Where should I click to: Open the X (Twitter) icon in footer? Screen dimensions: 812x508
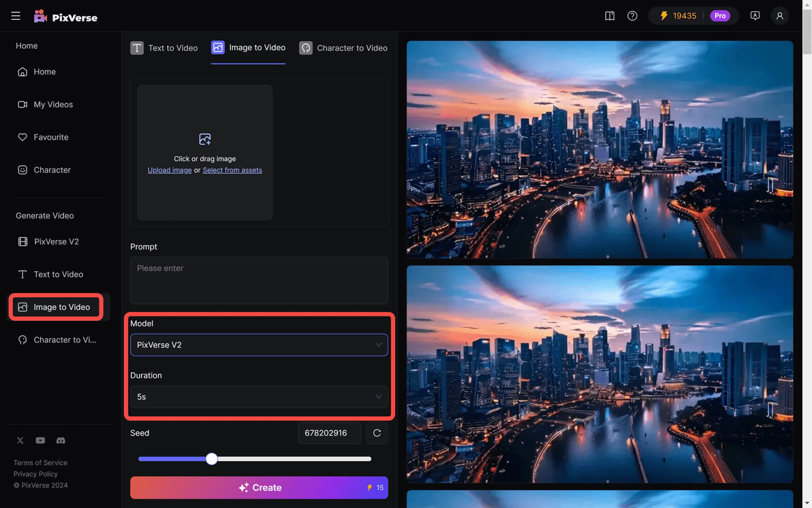click(x=20, y=441)
